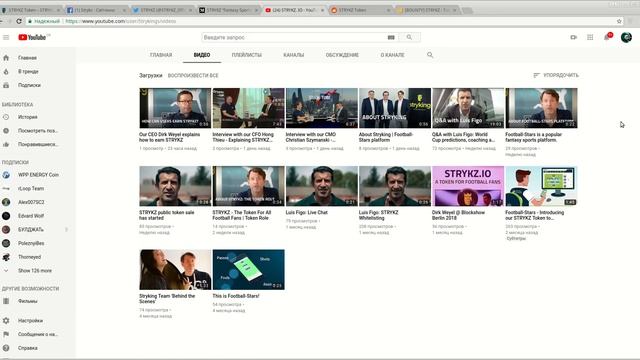Open Посмотреть позже in the sidebar

[38, 131]
